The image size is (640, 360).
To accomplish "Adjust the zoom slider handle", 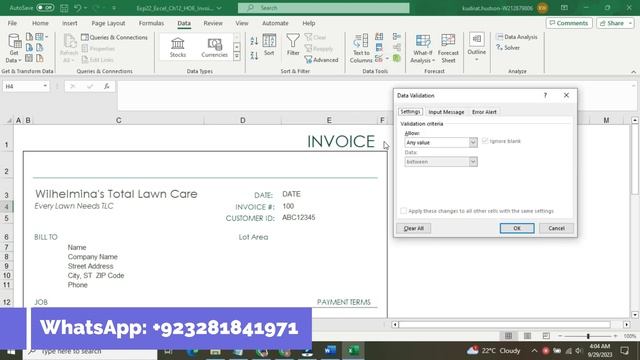I will click(x=588, y=336).
